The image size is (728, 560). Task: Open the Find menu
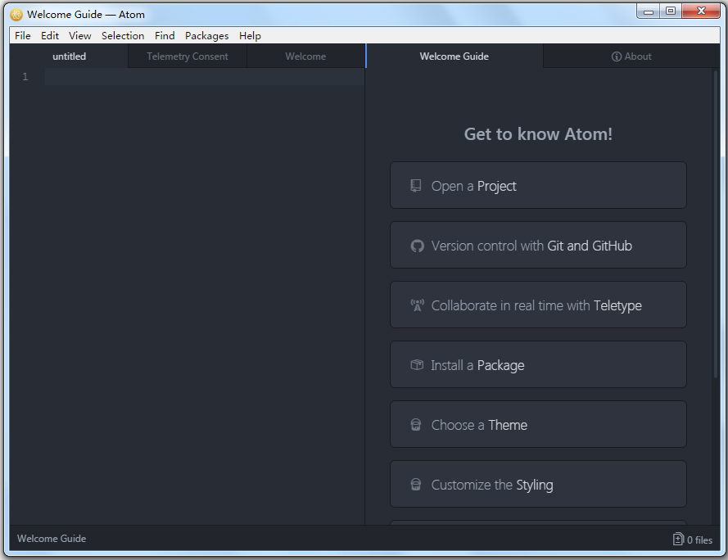tap(165, 36)
